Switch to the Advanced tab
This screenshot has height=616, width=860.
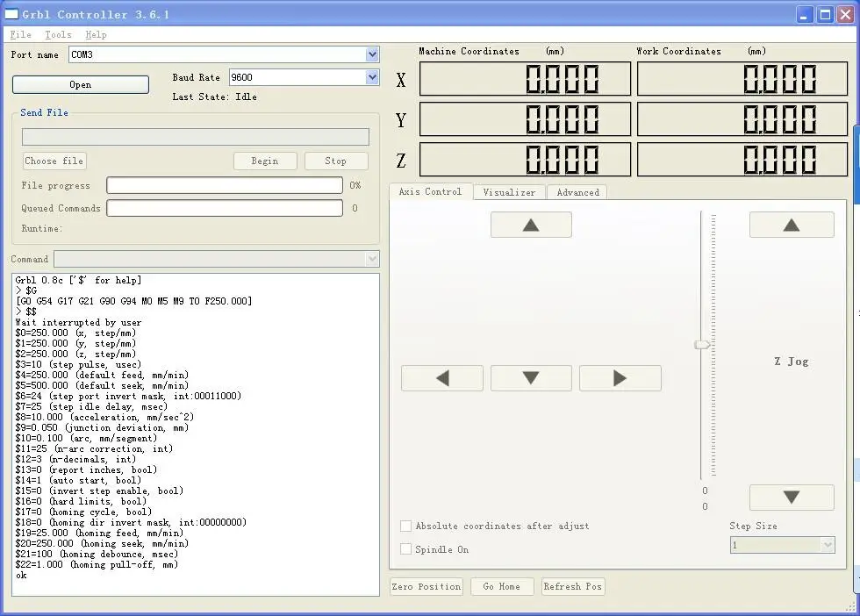pyautogui.click(x=577, y=192)
